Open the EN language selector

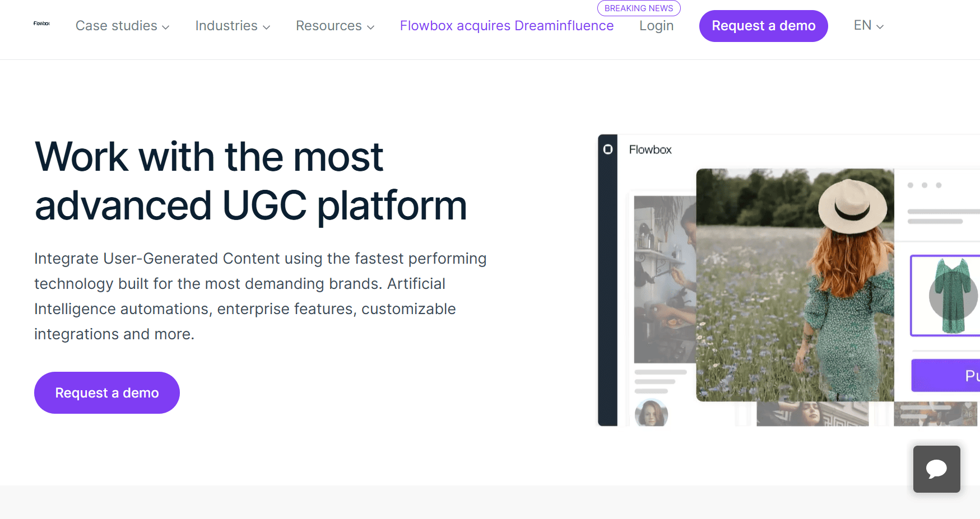tap(868, 26)
